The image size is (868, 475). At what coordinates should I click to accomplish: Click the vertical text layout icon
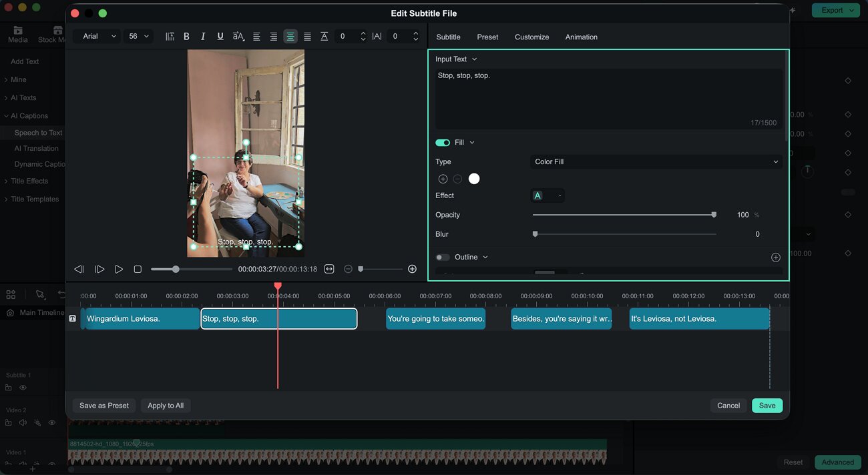tap(170, 37)
